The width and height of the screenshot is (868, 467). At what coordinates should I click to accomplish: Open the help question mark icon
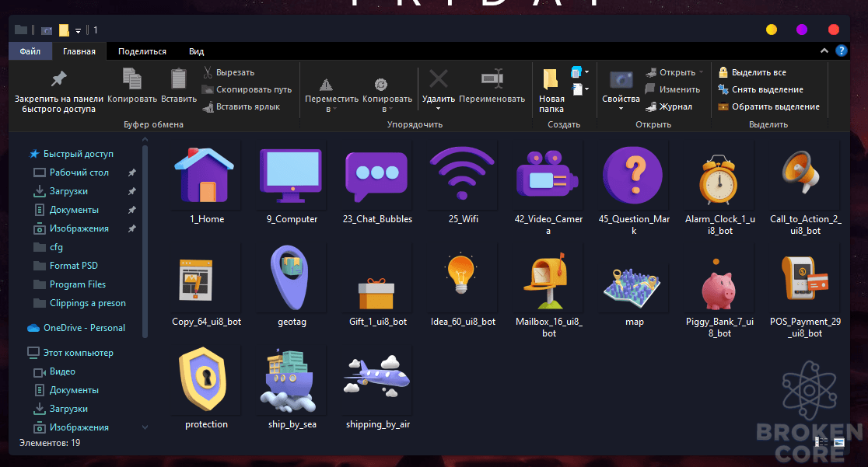[842, 51]
